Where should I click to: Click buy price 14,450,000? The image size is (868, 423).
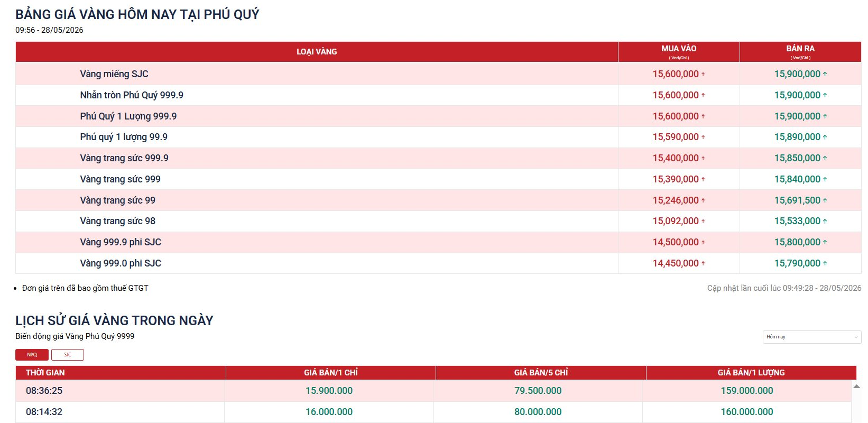point(676,263)
